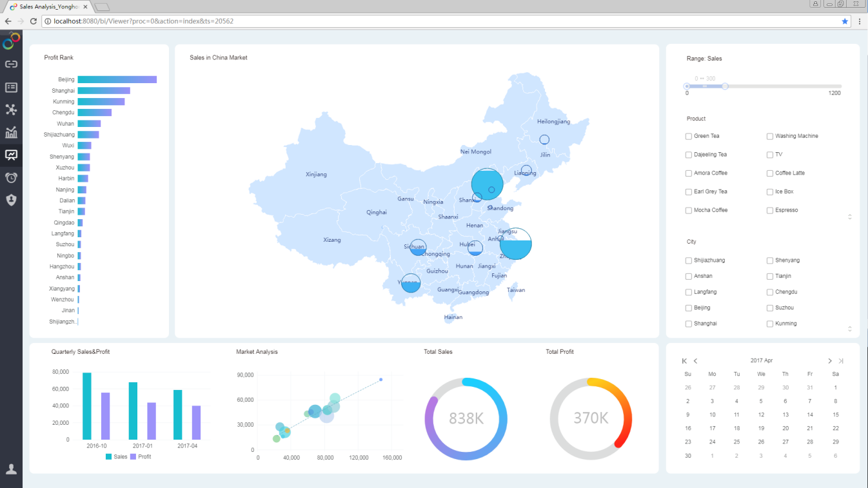
Task: Open the network node icon in sidebar
Action: click(11, 110)
